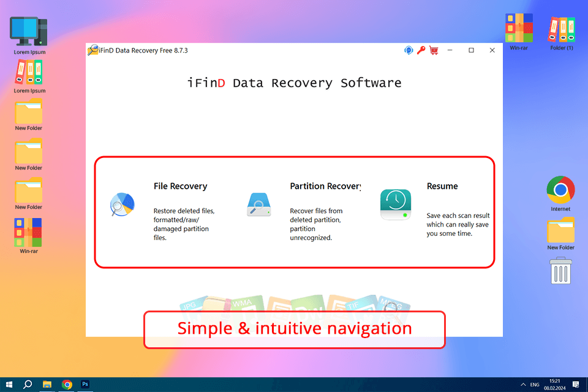Click the Resume clock drive icon
The width and height of the screenshot is (588, 392).
[396, 205]
